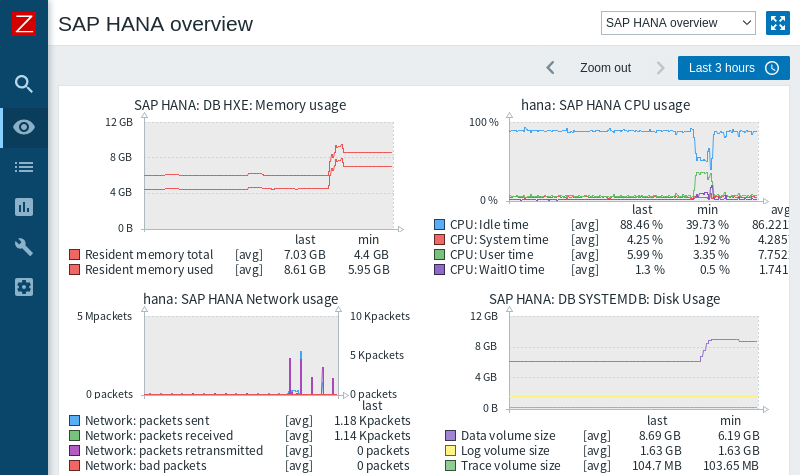Open the search icon in sidebar
Image resolution: width=800 pixels, height=475 pixels.
(x=24, y=84)
